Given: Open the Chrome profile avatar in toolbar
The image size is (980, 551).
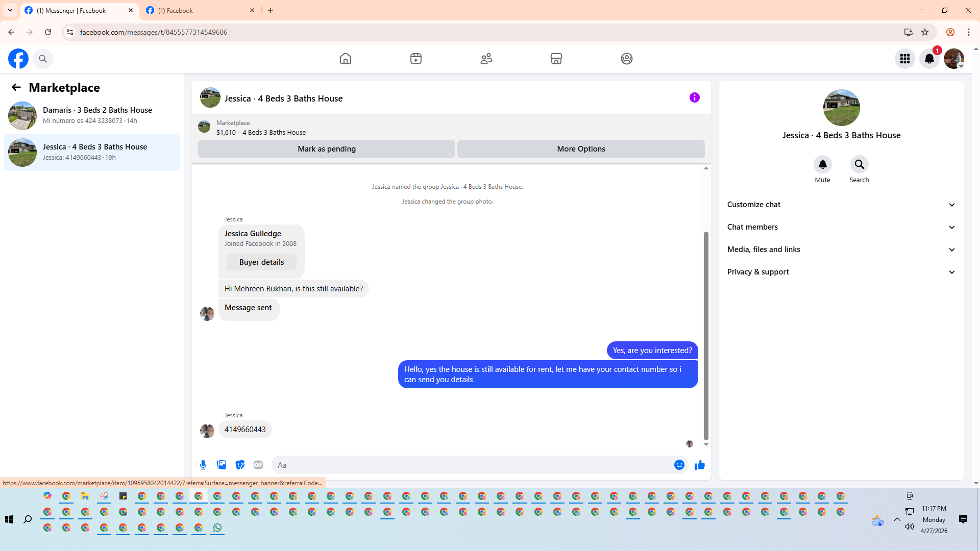Looking at the screenshot, I should (x=950, y=32).
